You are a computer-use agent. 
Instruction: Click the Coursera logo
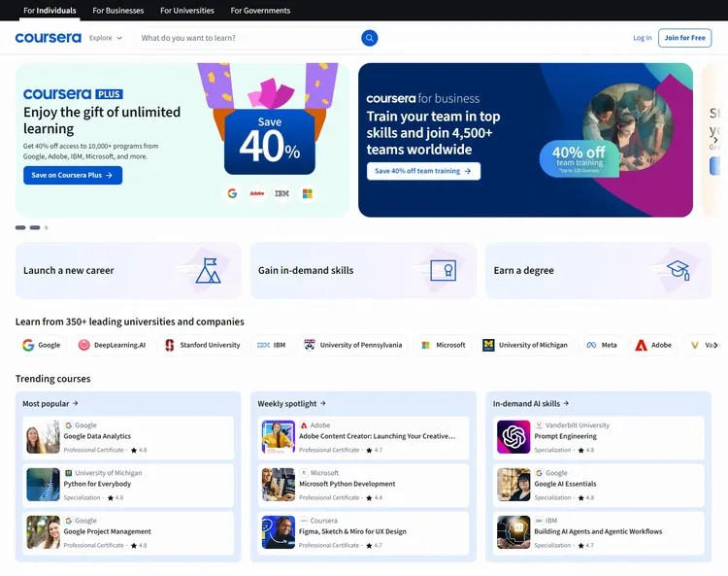48,38
